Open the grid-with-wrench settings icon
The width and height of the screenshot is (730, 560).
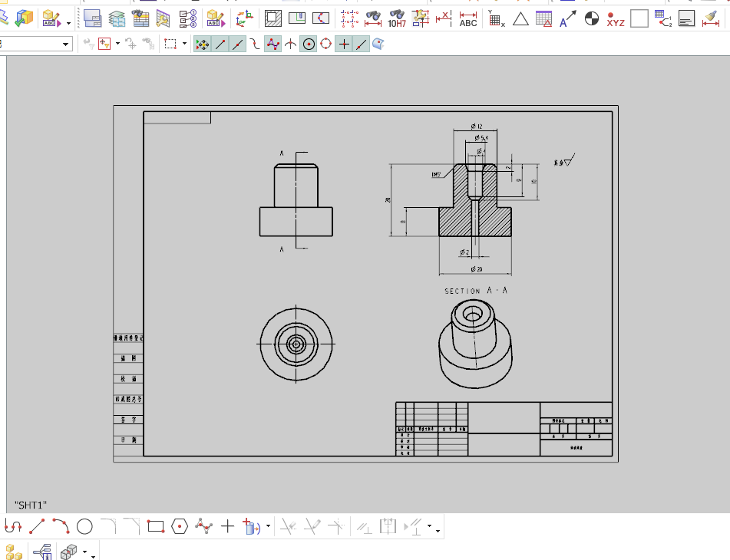click(163, 18)
